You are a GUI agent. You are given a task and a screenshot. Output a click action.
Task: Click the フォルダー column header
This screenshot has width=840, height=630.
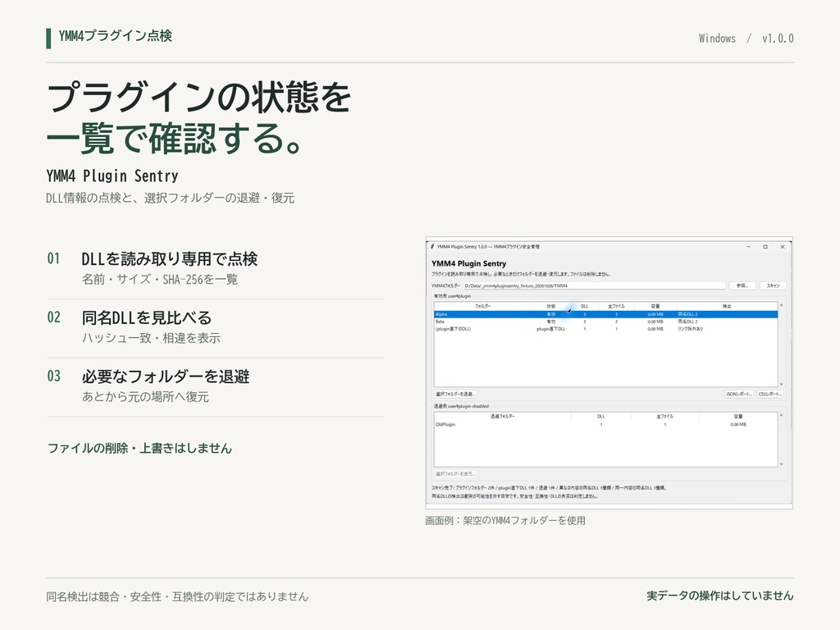click(482, 306)
